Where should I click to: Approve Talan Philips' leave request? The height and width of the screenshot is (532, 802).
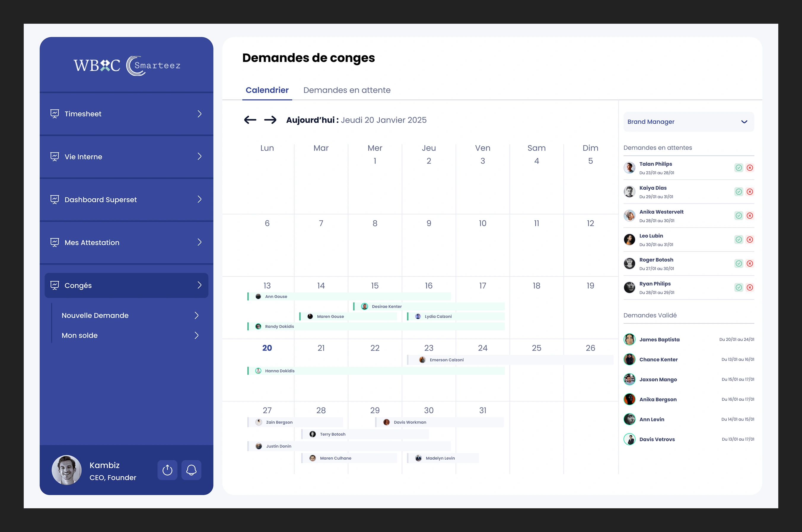point(739,168)
